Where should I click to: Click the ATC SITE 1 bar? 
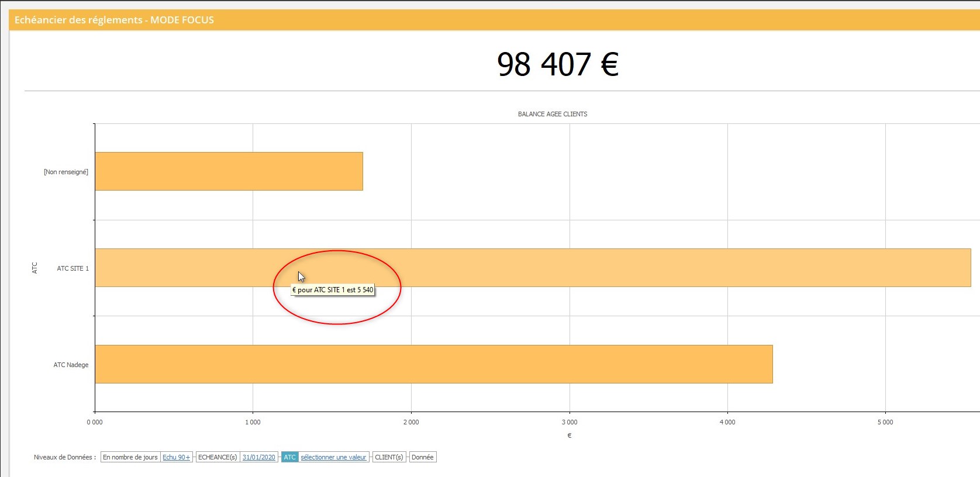point(585,268)
